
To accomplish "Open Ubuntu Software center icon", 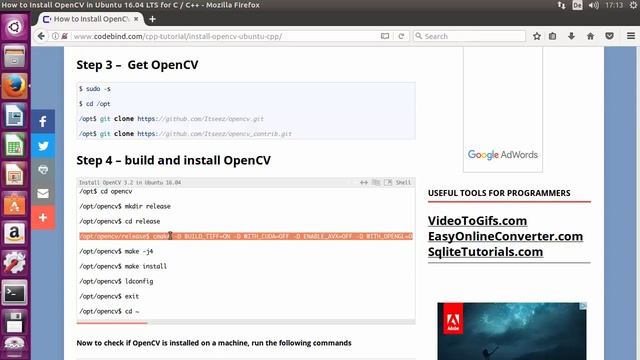I will [x=14, y=204].
